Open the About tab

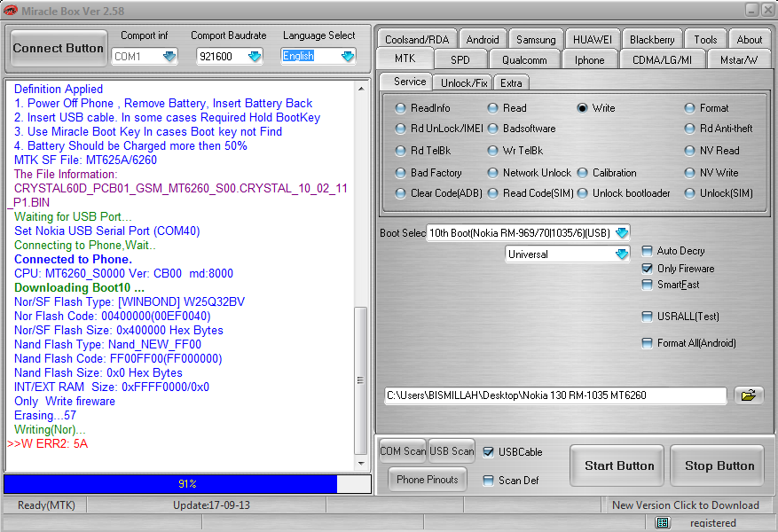tap(750, 39)
